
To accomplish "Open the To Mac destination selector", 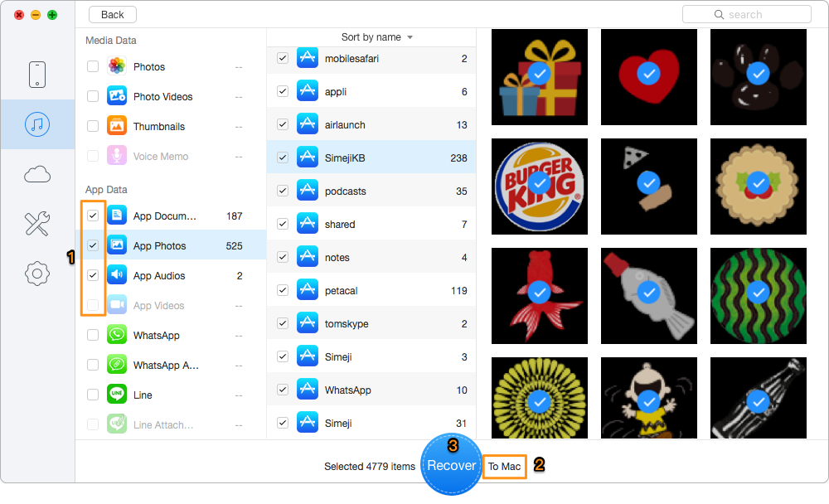I will 504,467.
